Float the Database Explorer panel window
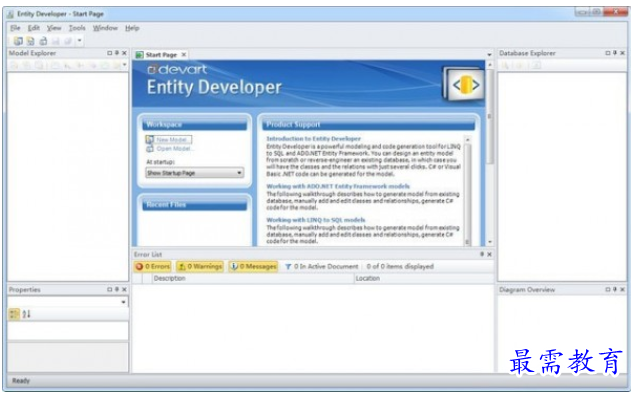 pos(608,53)
